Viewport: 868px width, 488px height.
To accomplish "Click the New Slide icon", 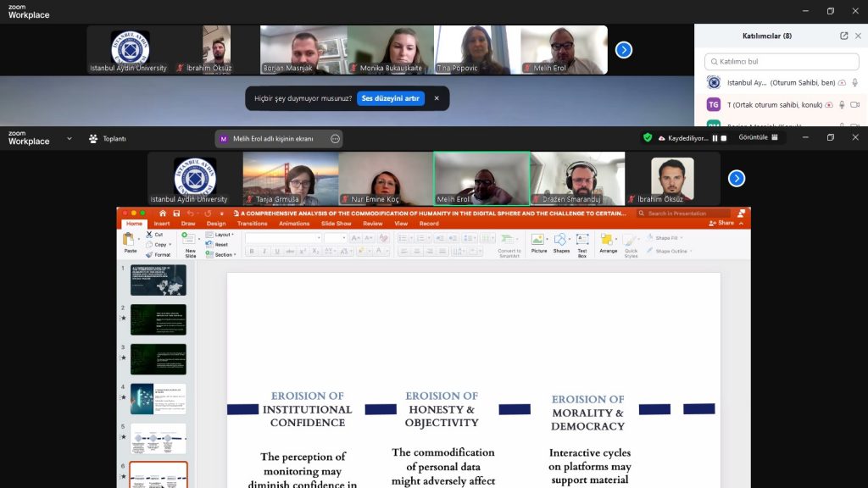I will point(189,238).
